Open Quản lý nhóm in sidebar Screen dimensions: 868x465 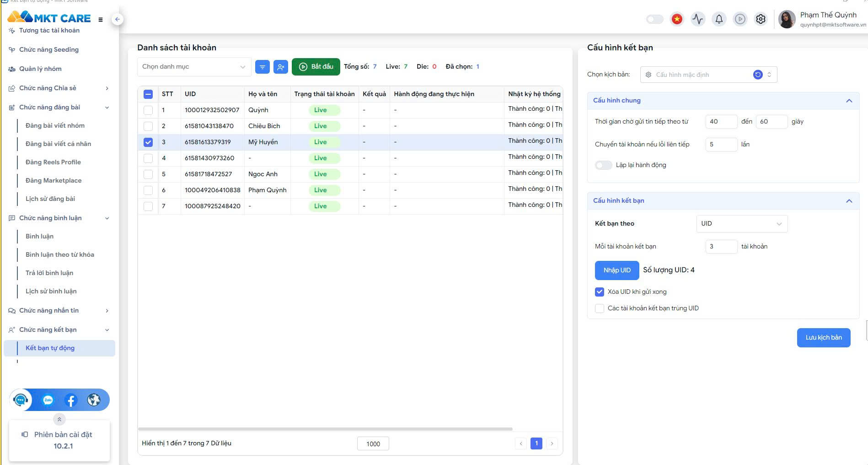tap(40, 69)
